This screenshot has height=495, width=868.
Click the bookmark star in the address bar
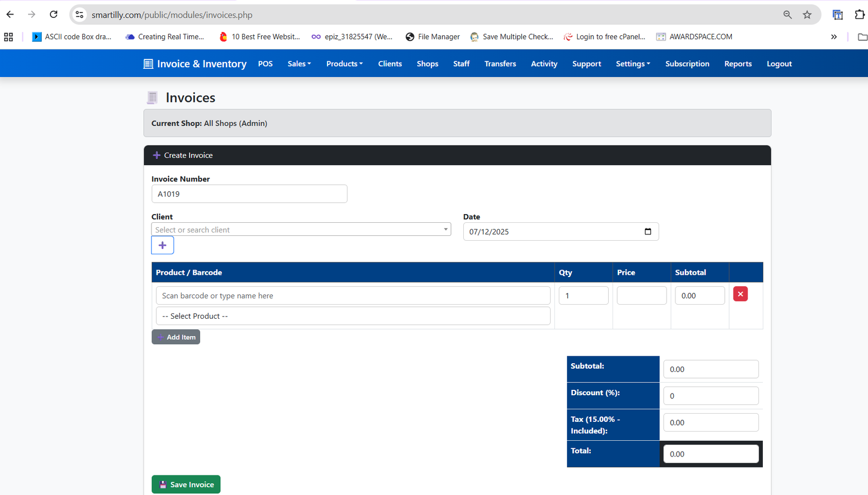click(x=807, y=15)
